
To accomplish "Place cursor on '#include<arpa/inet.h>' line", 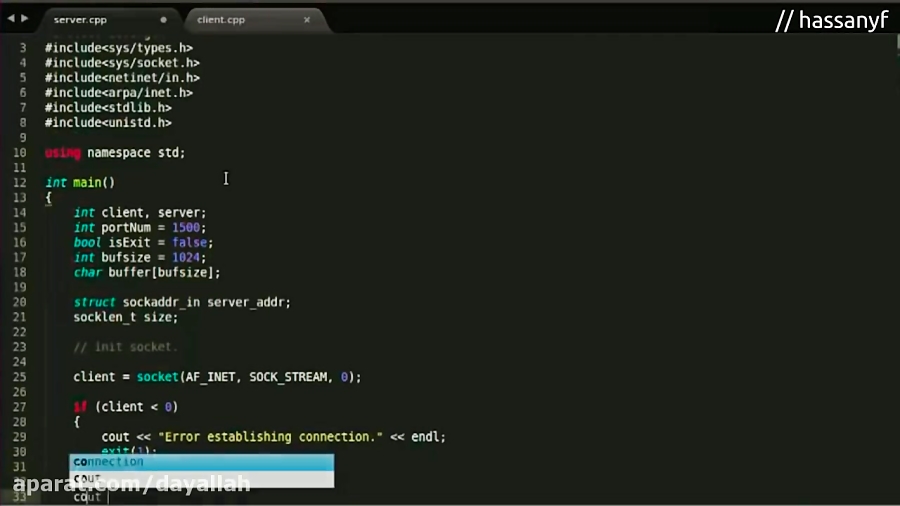I will click(x=119, y=93).
